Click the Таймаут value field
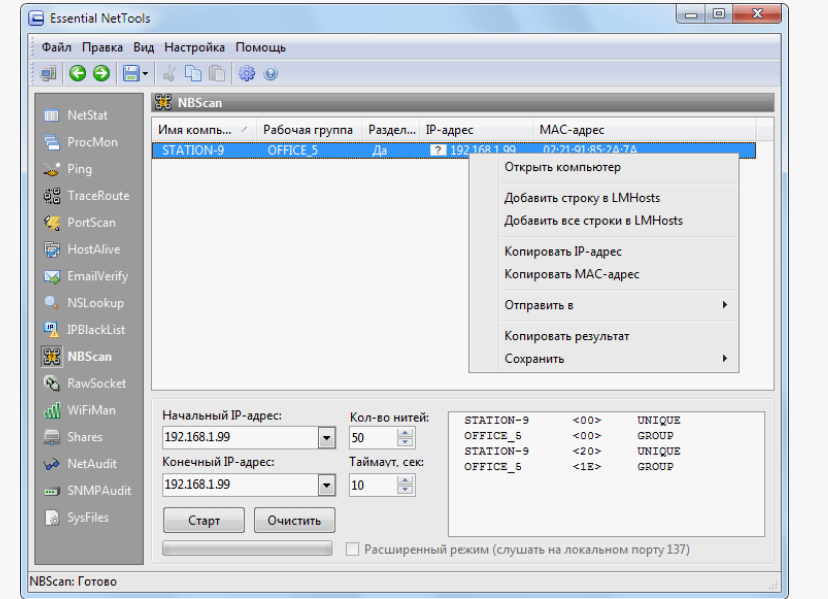The height and width of the screenshot is (599, 828). pos(373,485)
